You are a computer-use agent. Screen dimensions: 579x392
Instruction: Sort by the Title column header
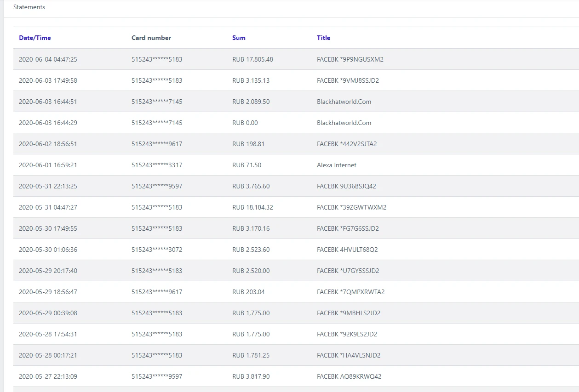coord(323,38)
